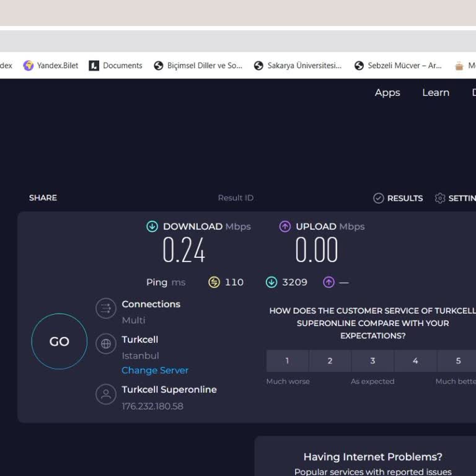
Task: Click the RESULTS checkmark icon
Action: (x=378, y=198)
